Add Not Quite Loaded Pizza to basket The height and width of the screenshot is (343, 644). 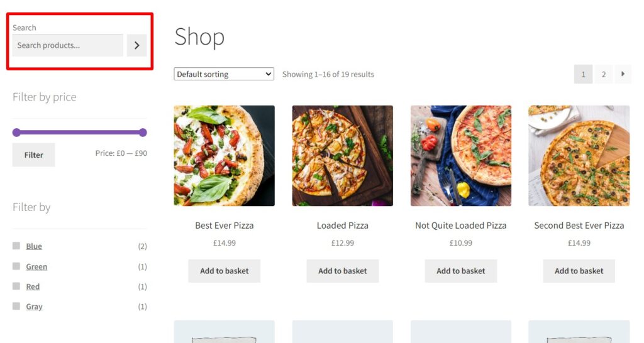coord(460,271)
